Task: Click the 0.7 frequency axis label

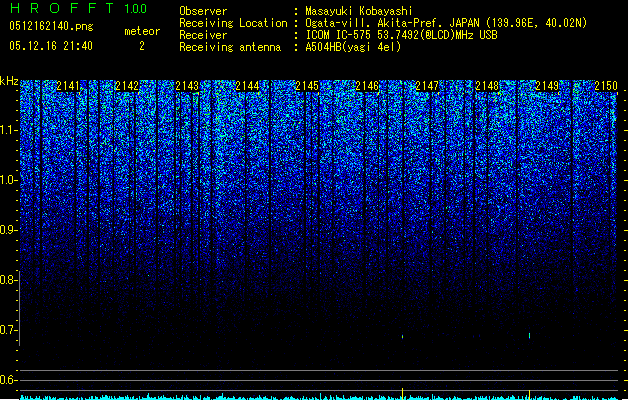Action: pyautogui.click(x=9, y=330)
